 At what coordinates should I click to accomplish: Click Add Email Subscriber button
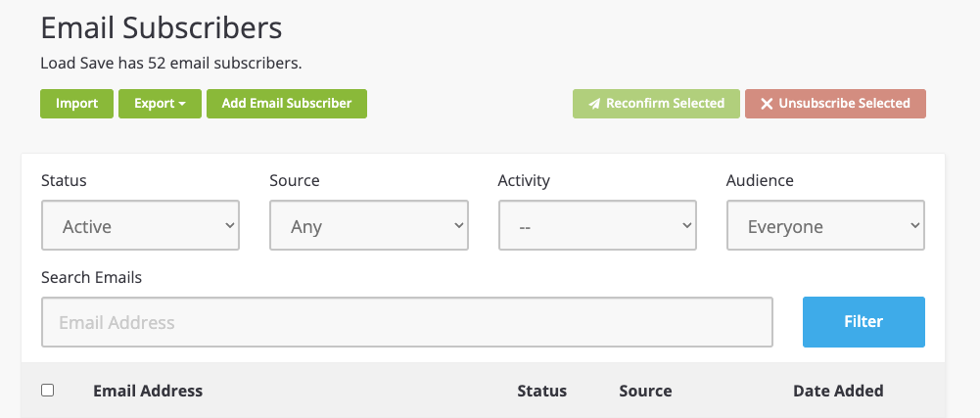[286, 104]
